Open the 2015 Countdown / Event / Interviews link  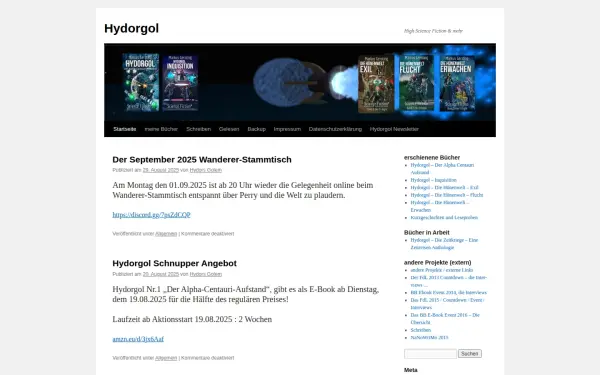point(447,303)
